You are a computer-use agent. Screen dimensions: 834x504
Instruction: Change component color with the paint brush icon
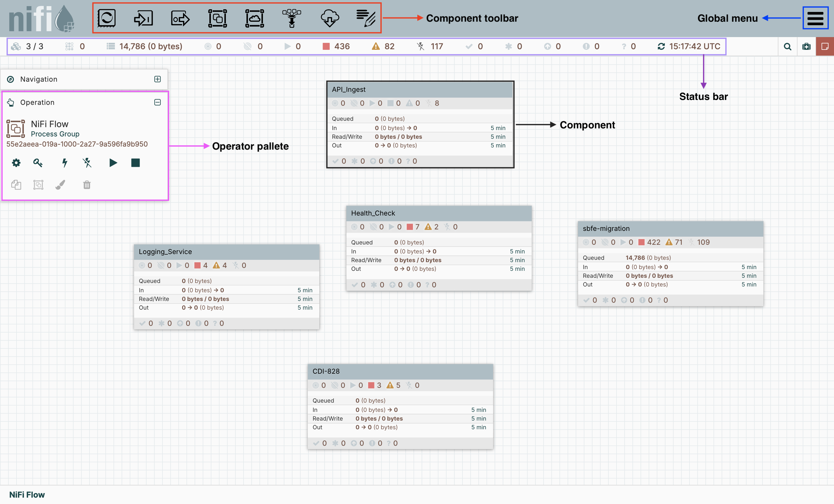click(60, 185)
